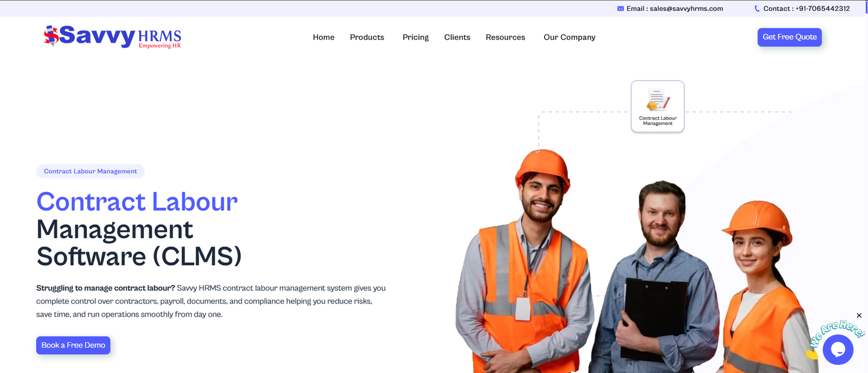Open the chat bubble widget

pos(838,350)
